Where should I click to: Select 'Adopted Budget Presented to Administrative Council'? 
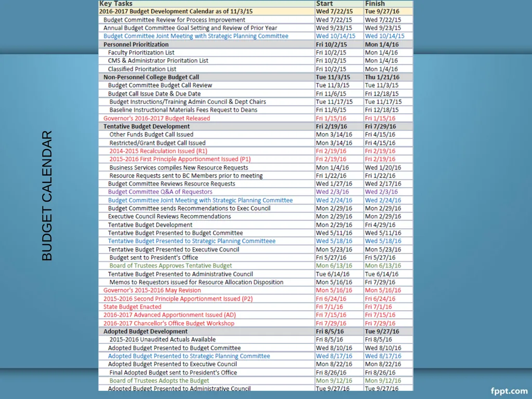[179, 388]
